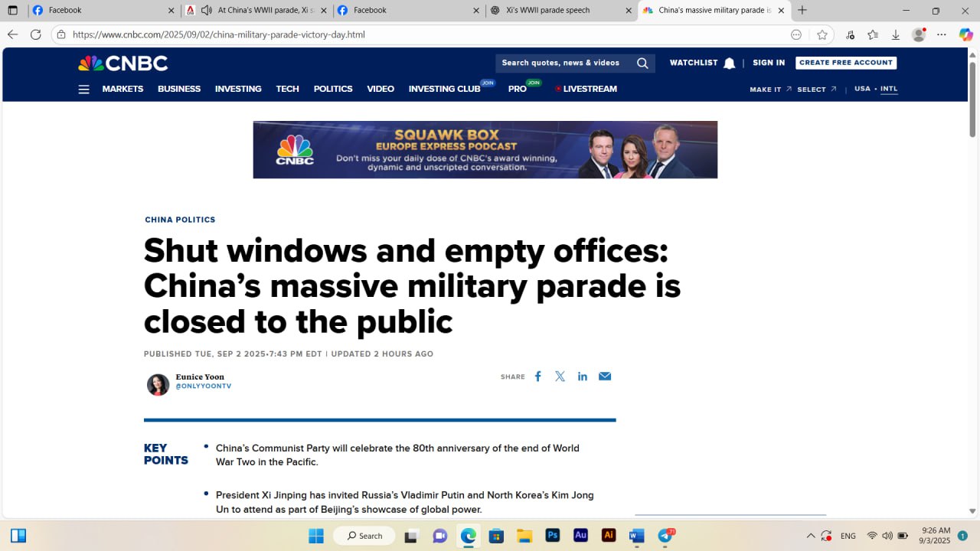The height and width of the screenshot is (551, 980).
Task: Open taskbar clock showing 9:26 AM
Action: click(x=935, y=536)
